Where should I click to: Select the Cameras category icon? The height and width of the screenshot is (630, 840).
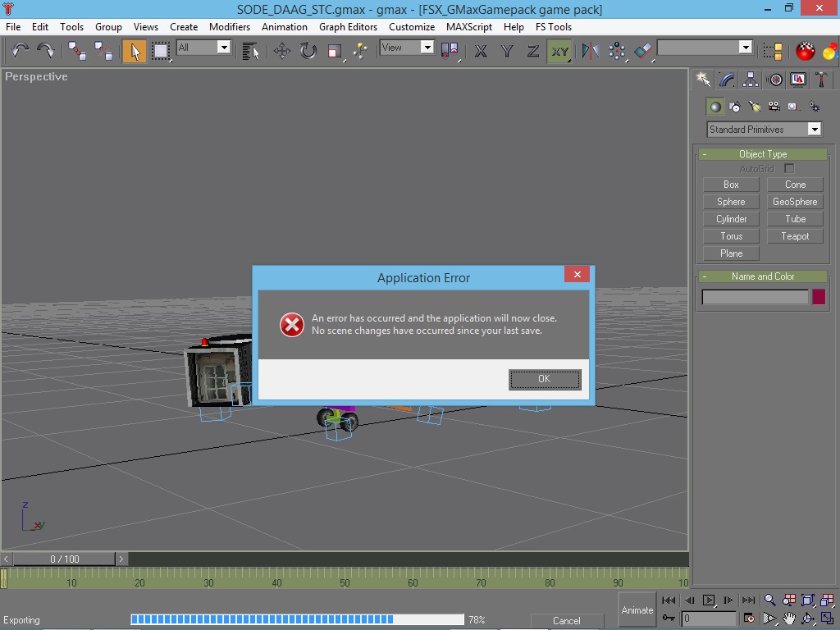click(774, 107)
